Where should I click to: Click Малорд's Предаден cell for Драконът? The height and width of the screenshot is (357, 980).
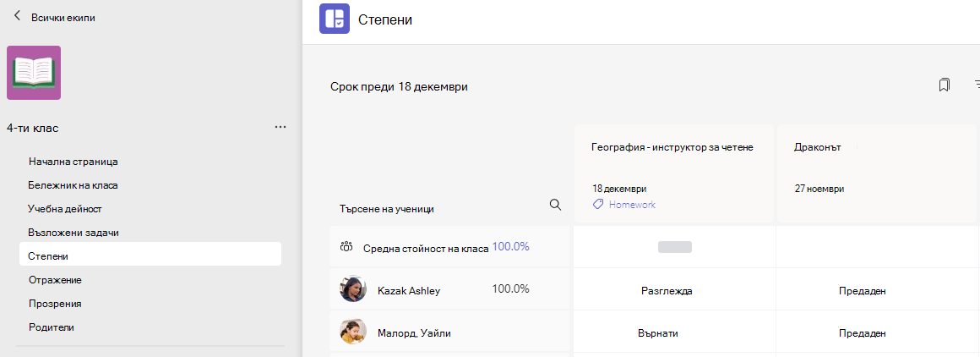click(863, 333)
